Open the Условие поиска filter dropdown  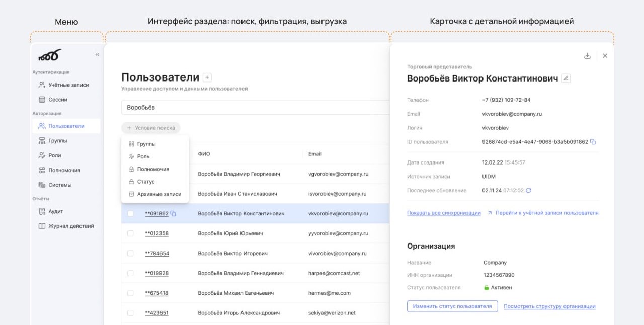pos(151,128)
